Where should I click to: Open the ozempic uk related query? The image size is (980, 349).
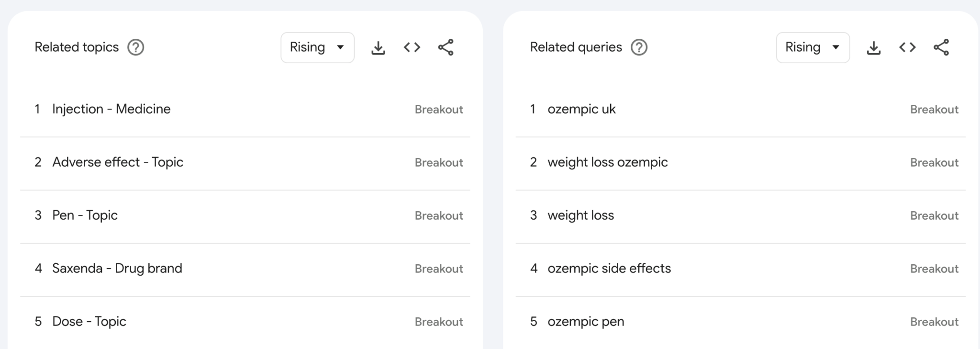click(x=581, y=109)
